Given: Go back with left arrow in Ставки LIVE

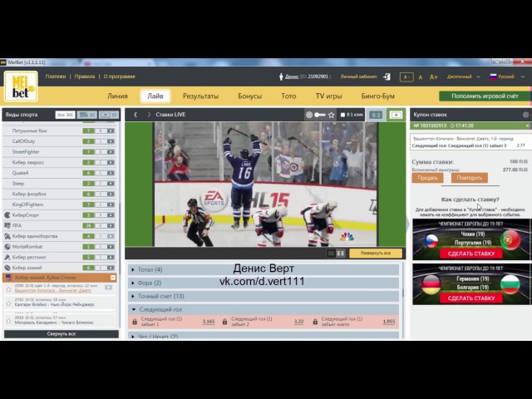Looking at the screenshot, I should (135, 115).
